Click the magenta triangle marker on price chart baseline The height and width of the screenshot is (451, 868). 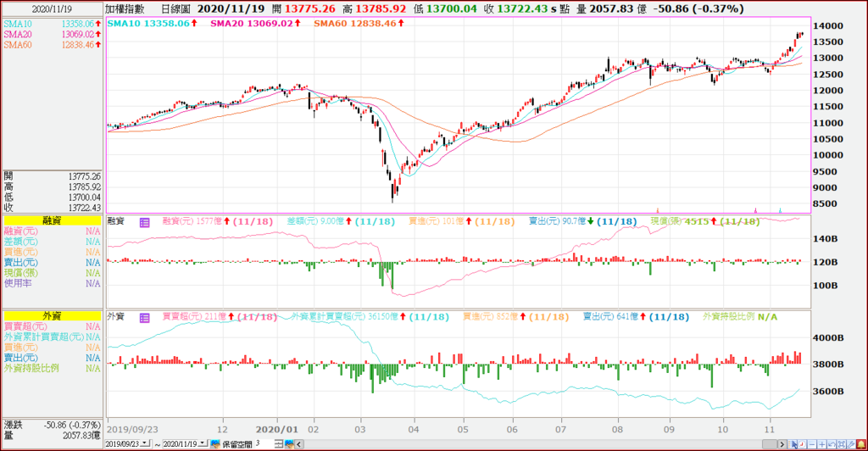click(755, 210)
